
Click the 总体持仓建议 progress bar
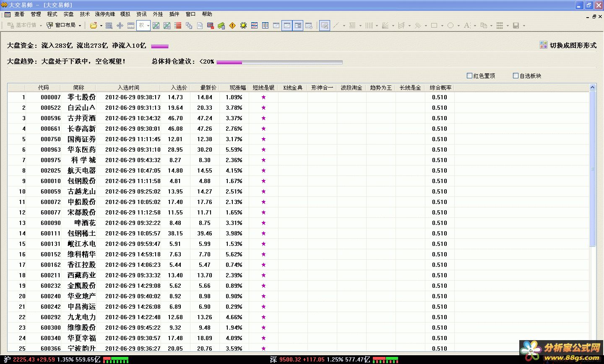[x=279, y=62]
